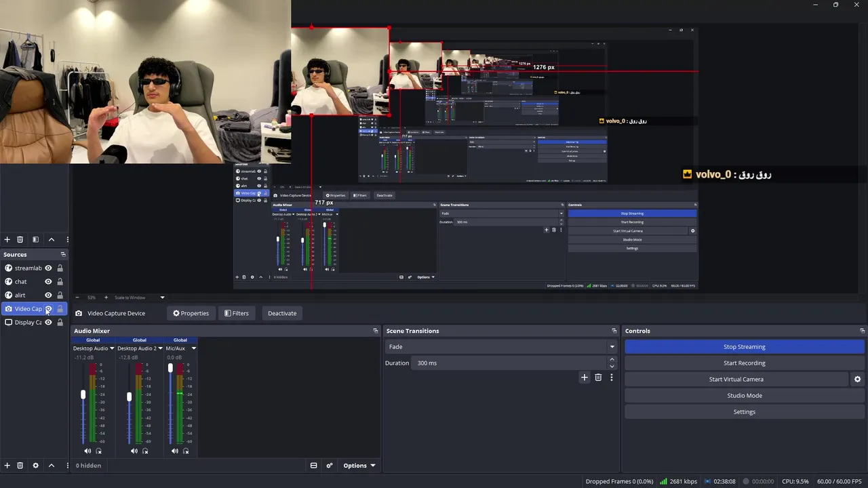Lock the chat source
Viewport: 868px width, 488px height.
[60, 282]
